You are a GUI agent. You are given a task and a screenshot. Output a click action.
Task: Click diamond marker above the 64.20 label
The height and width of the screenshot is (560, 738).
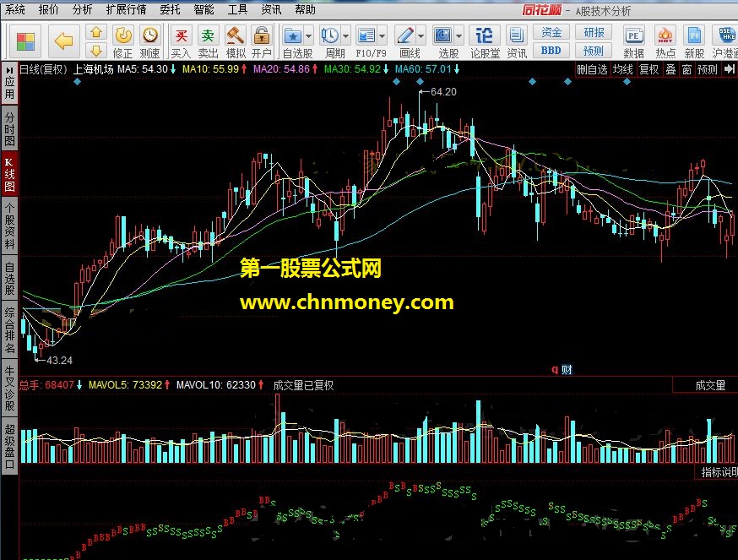click(420, 81)
